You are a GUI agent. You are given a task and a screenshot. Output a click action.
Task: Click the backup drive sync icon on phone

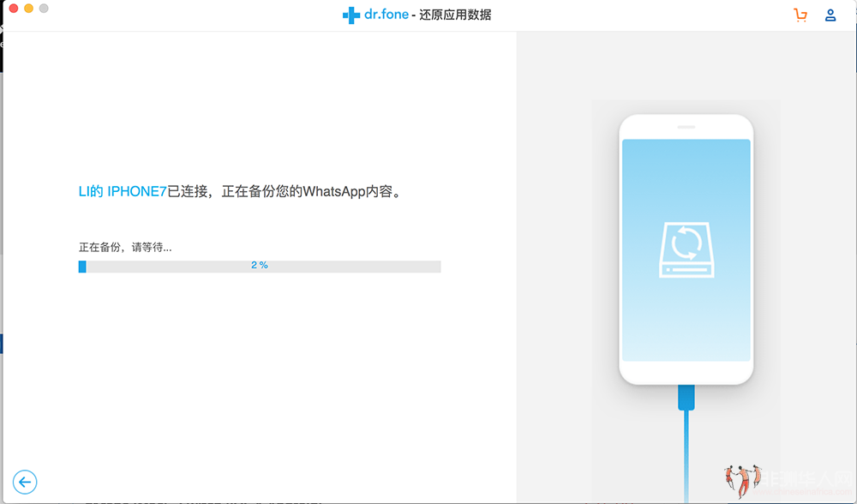686,249
